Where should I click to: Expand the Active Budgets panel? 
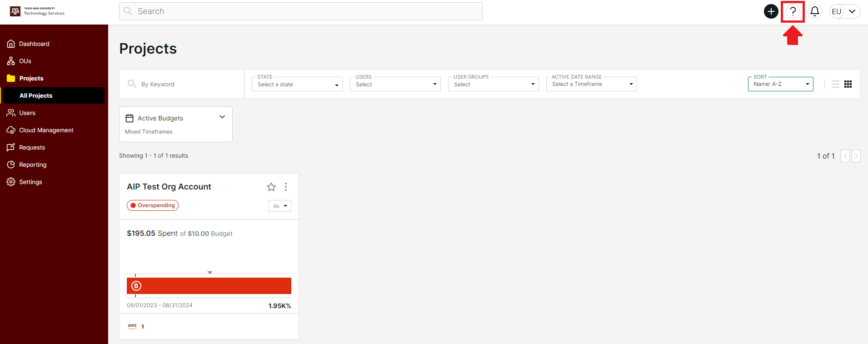(222, 117)
